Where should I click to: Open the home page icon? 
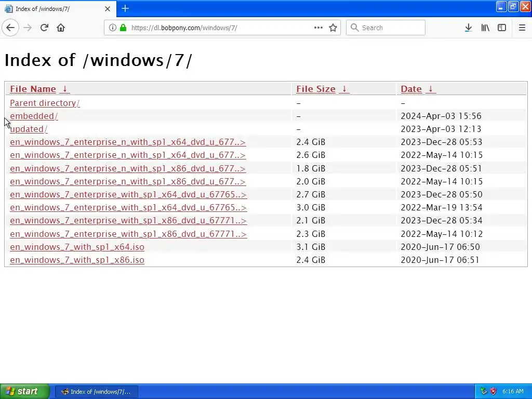coord(61,28)
